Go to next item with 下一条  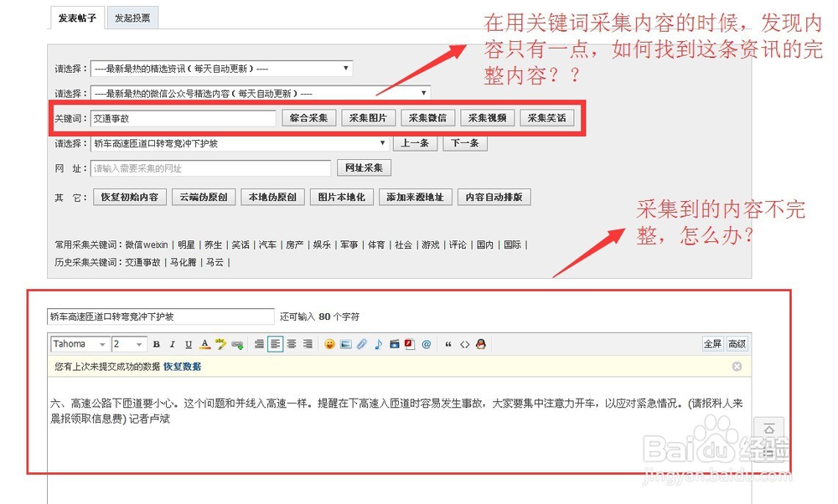[x=465, y=143]
